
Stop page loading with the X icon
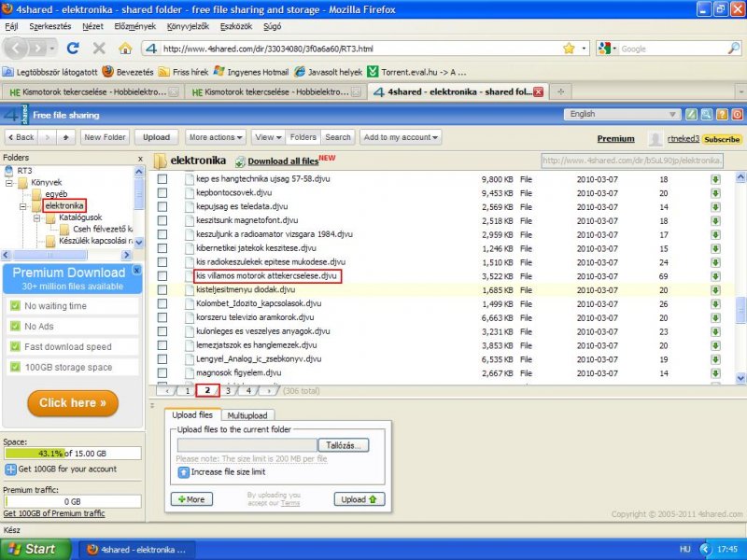(x=99, y=49)
